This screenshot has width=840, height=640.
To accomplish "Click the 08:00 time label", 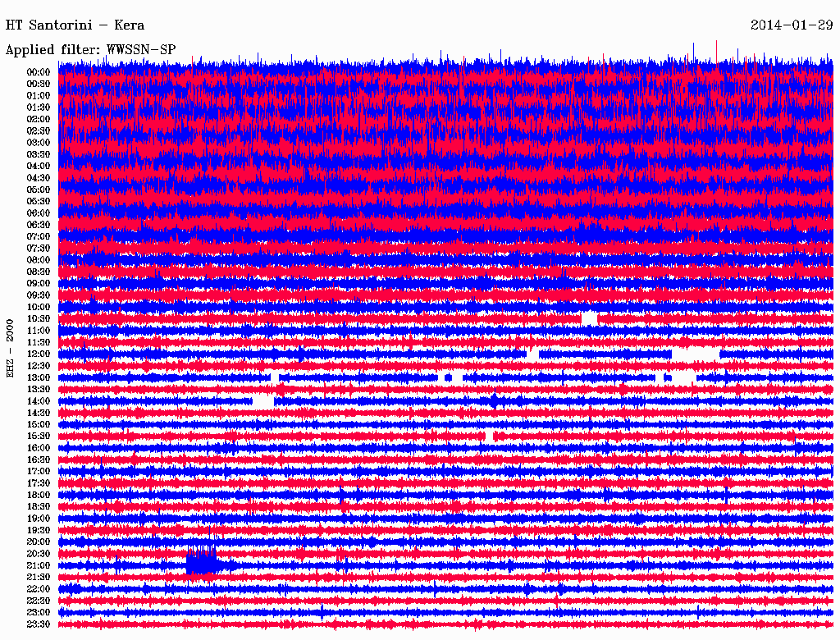I will click(x=39, y=260).
